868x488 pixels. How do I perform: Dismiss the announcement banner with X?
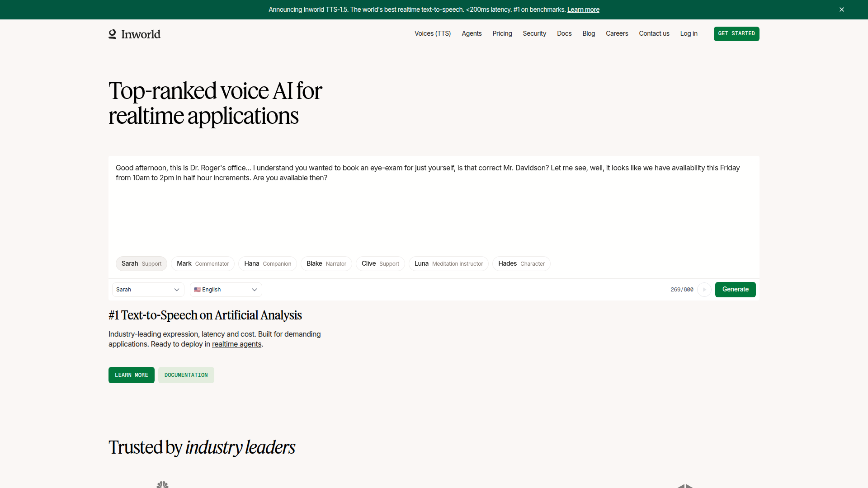(842, 9)
